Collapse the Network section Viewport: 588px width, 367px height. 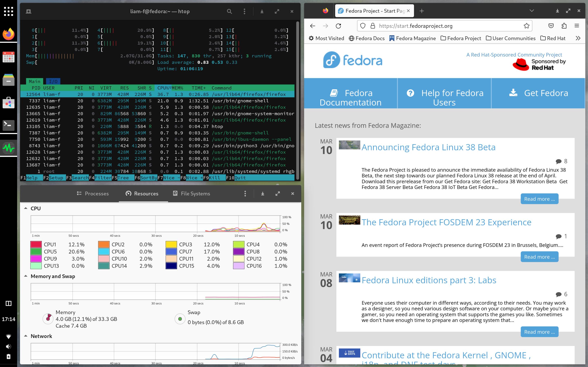click(x=26, y=336)
